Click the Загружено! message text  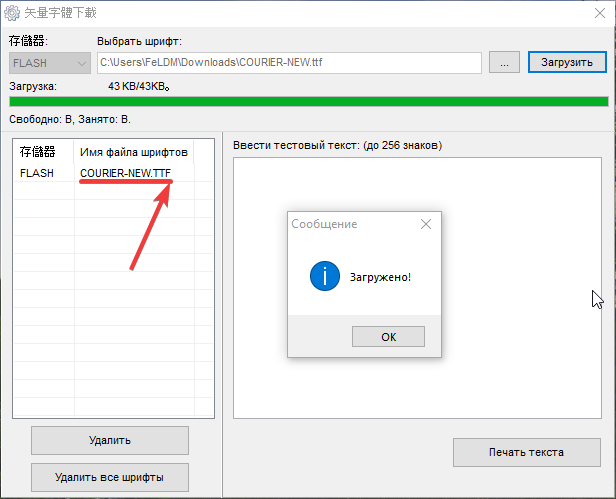pos(380,277)
